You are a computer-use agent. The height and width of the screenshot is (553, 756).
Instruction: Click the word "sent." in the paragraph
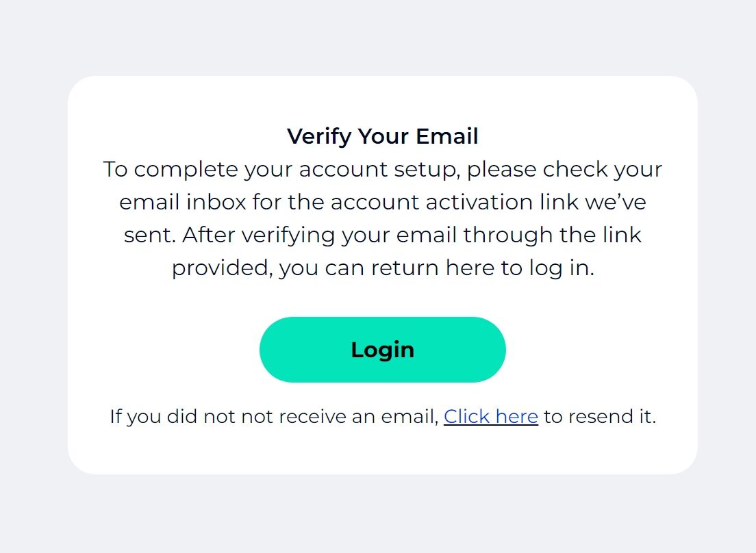coord(149,235)
